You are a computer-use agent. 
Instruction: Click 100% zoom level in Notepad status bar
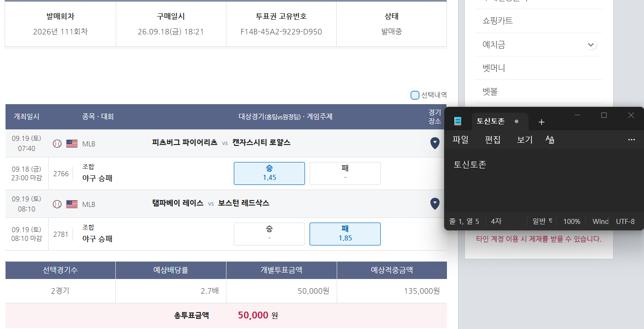click(x=571, y=221)
